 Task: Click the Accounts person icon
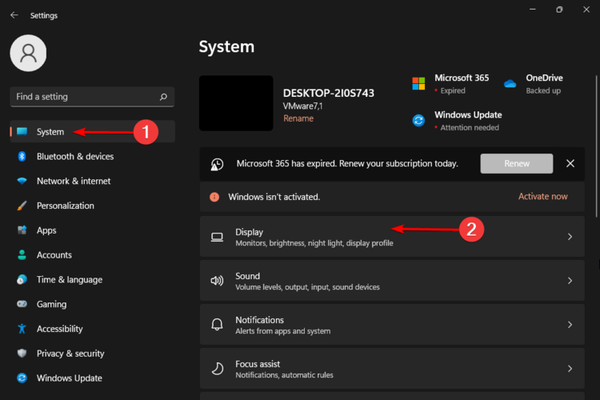pos(22,255)
